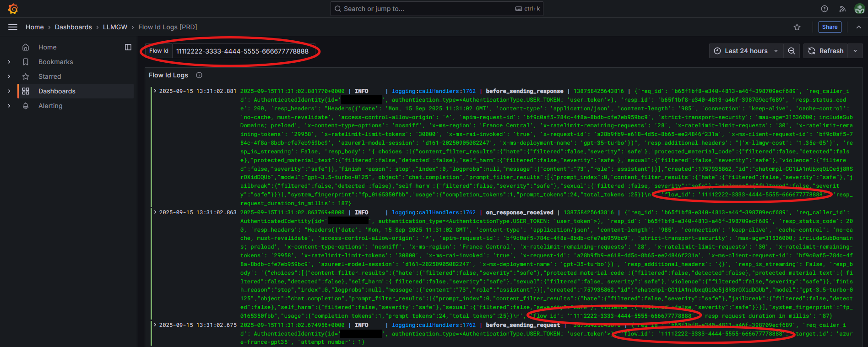Screen dimensions: 868x347
Task: Star this dashboard as favorite
Action: [x=797, y=27]
